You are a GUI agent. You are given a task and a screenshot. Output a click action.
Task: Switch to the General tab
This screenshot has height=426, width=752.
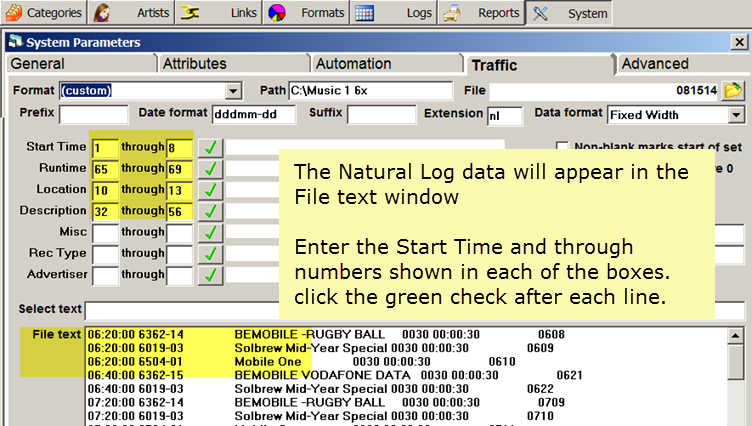[x=82, y=64]
